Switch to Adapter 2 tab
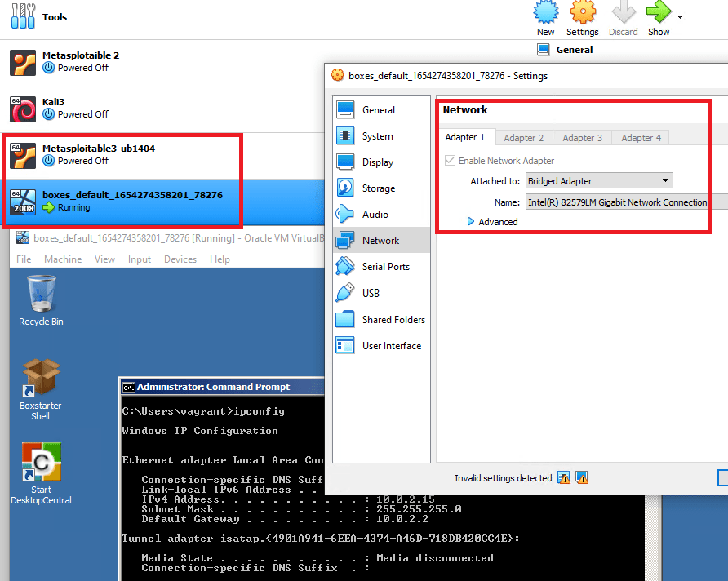This screenshot has width=728, height=581. click(x=523, y=138)
